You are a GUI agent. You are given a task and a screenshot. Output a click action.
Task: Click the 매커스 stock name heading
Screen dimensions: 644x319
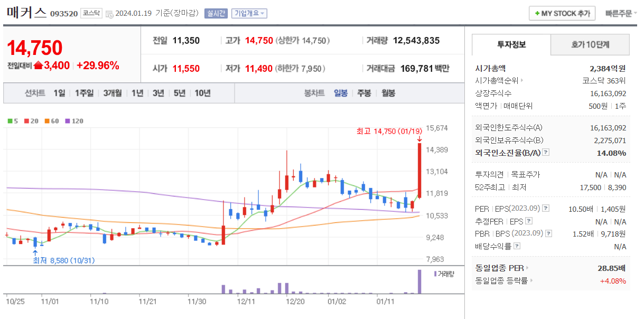coord(26,13)
